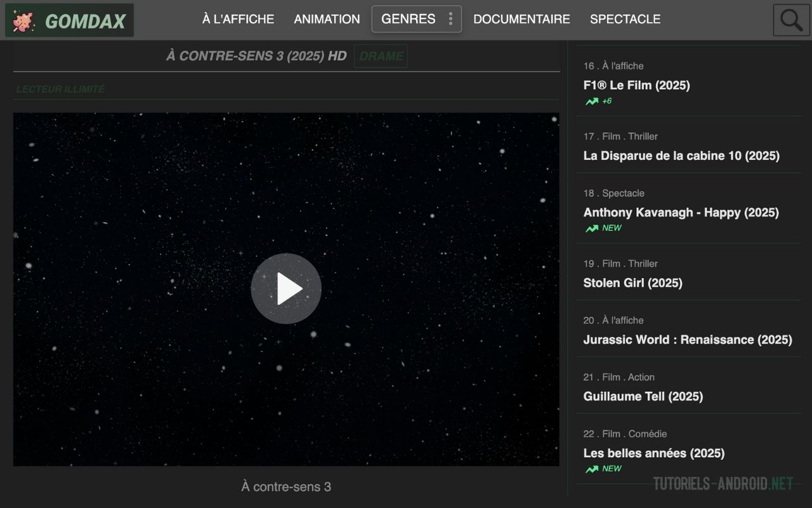Screen dimensions: 812x508
Task: Select the LECTEUR ILLIMITÉ tab
Action: 60,90
